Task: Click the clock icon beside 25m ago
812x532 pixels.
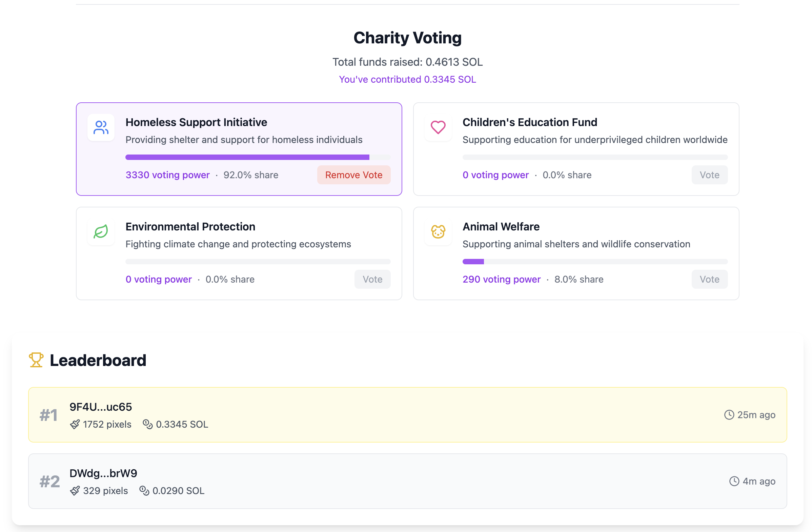Action: coord(729,415)
